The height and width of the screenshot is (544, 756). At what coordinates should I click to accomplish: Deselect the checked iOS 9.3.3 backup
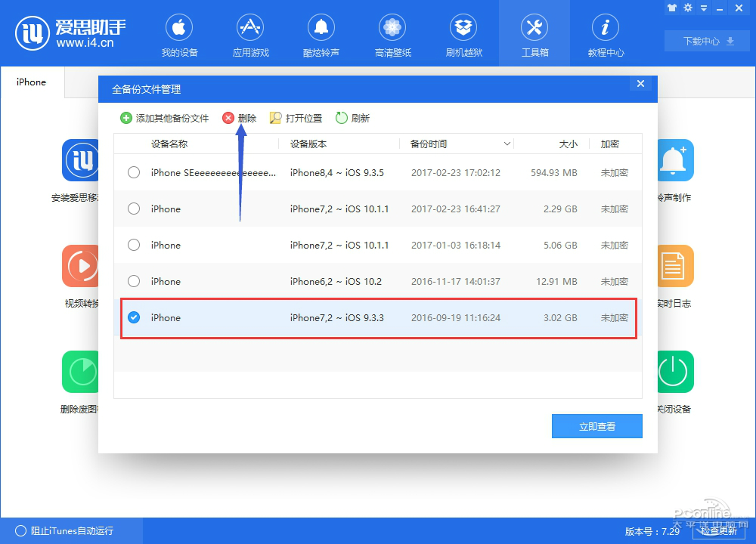[x=134, y=318]
